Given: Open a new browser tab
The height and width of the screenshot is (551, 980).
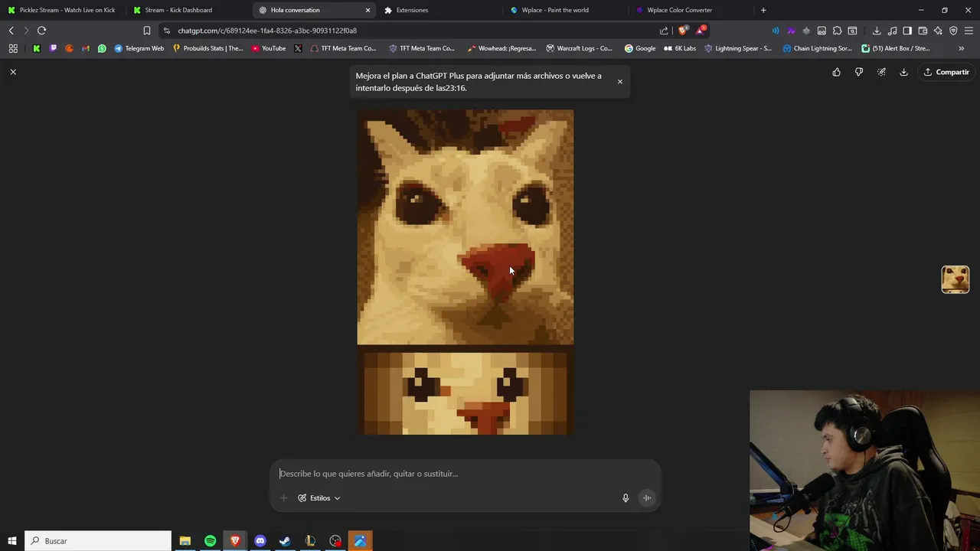Looking at the screenshot, I should pos(763,10).
